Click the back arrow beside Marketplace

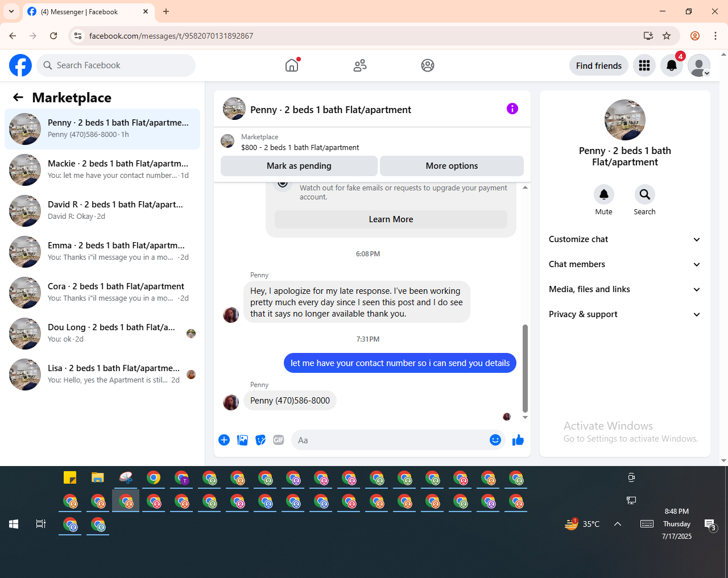coord(18,98)
